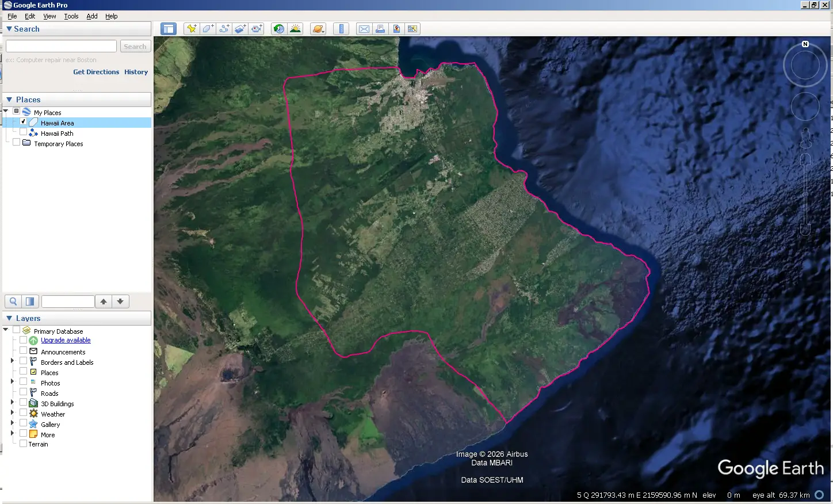The height and width of the screenshot is (504, 833).
Task: Toggle the My Places checkbox
Action: pos(17,111)
